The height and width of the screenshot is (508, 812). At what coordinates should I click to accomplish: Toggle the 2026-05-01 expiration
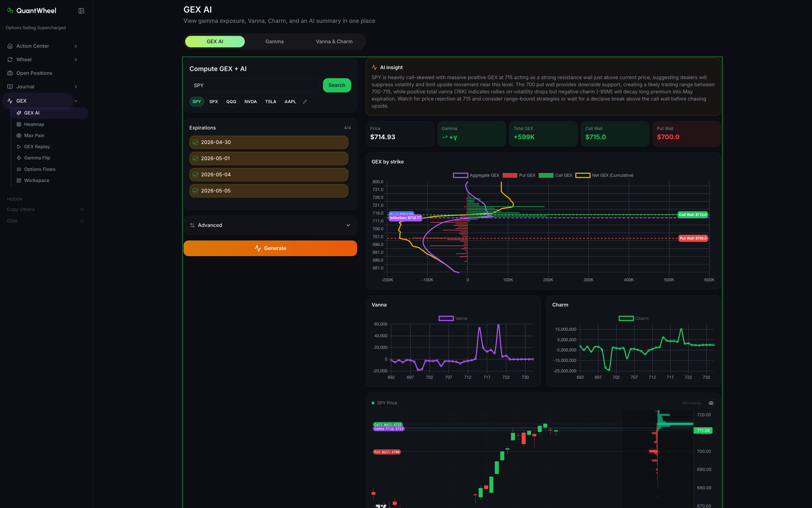(x=269, y=158)
